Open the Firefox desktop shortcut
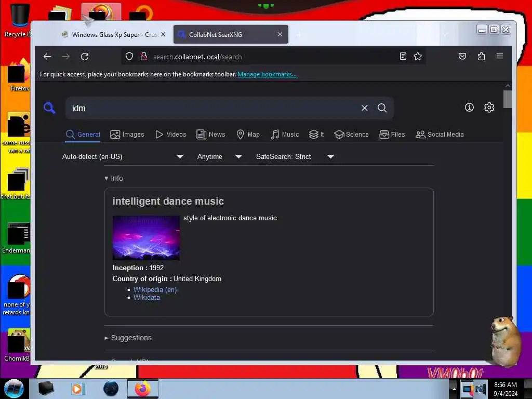 coord(19,75)
